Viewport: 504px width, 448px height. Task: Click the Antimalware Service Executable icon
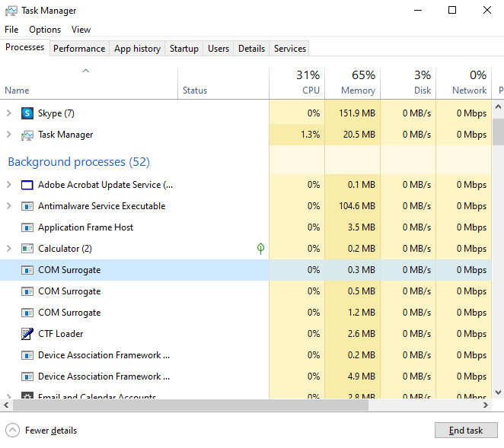(27, 206)
